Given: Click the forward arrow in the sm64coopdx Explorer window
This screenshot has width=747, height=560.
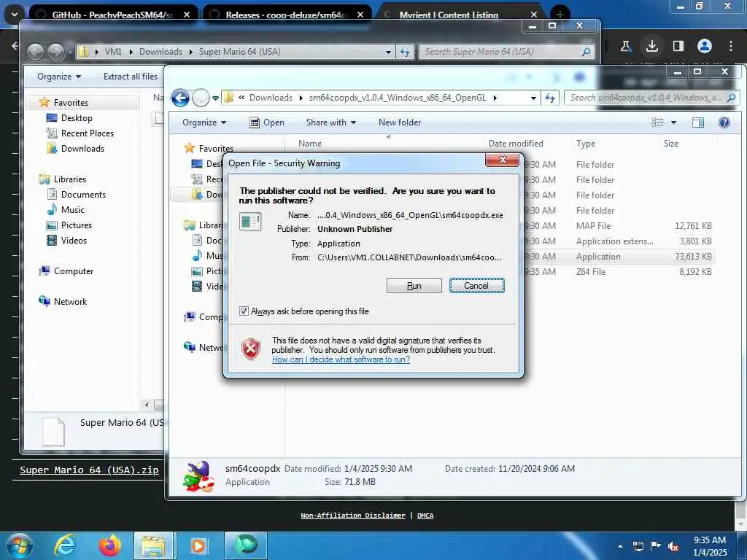Looking at the screenshot, I should point(201,98).
